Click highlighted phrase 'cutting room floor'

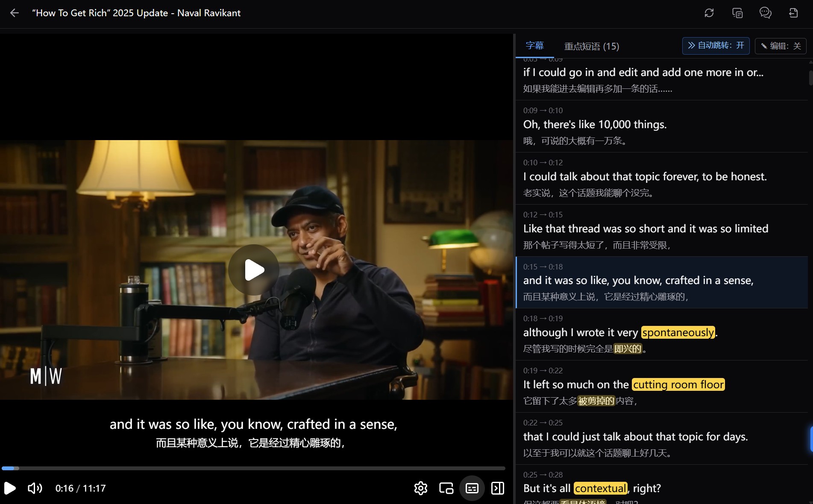pyautogui.click(x=678, y=385)
